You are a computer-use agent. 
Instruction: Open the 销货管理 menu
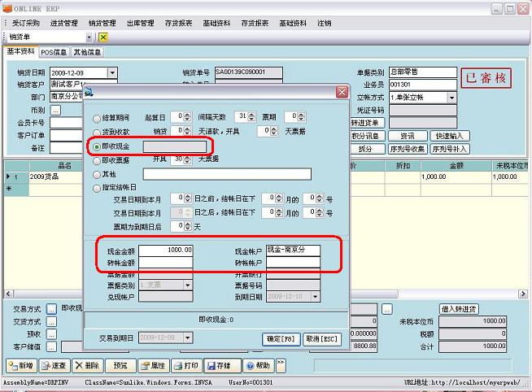click(x=102, y=24)
